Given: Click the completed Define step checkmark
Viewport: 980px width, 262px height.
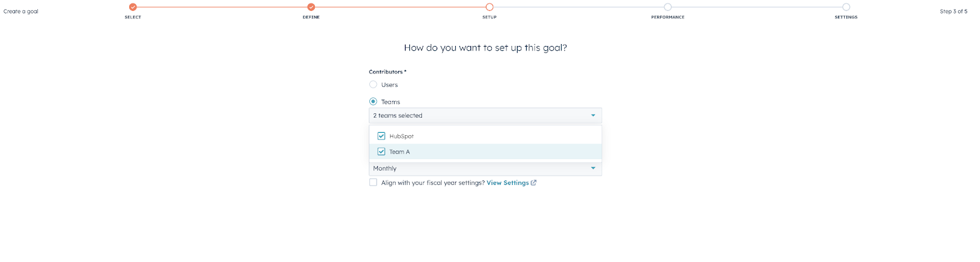Looking at the screenshot, I should 311,7.
